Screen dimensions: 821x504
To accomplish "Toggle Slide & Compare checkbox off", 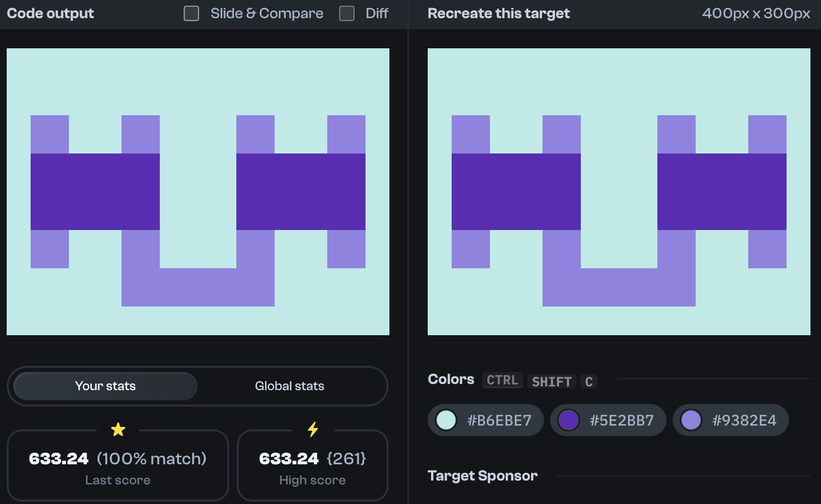I will (191, 13).
